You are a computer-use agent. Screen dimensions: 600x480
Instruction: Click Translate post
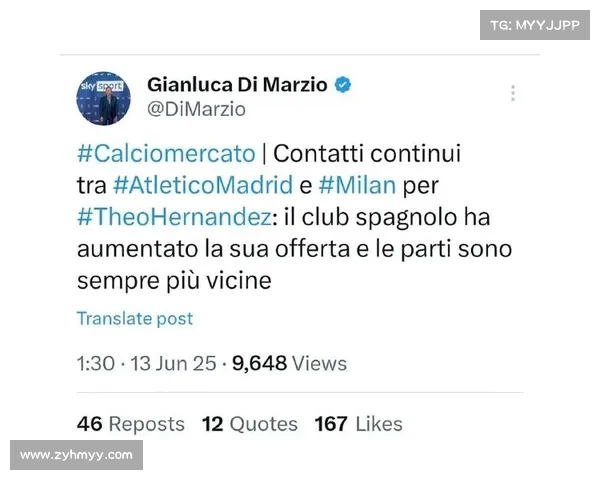(x=135, y=318)
